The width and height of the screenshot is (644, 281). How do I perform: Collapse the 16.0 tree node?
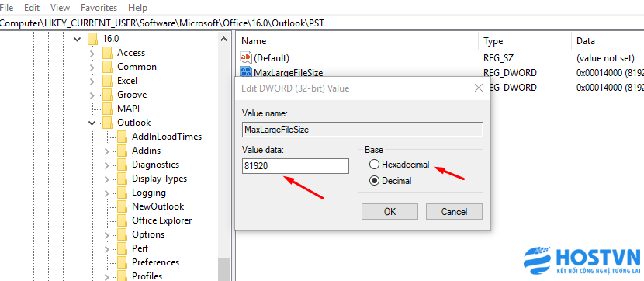coord(77,40)
